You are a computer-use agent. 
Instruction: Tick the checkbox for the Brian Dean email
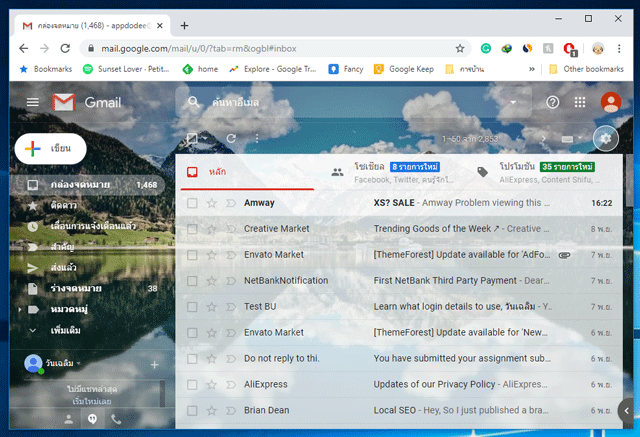click(192, 410)
